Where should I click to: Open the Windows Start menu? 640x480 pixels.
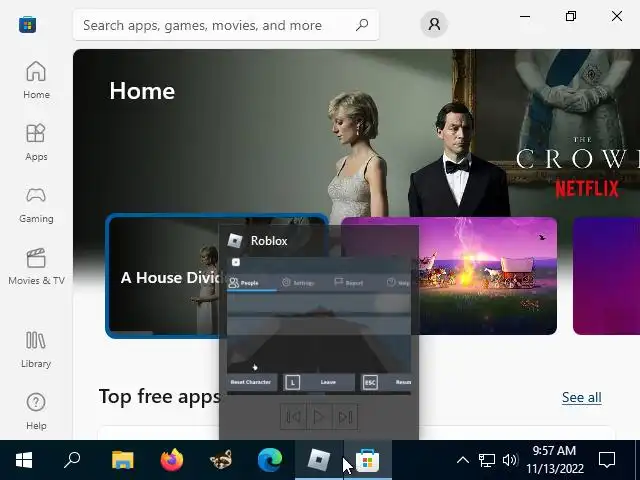(x=24, y=460)
